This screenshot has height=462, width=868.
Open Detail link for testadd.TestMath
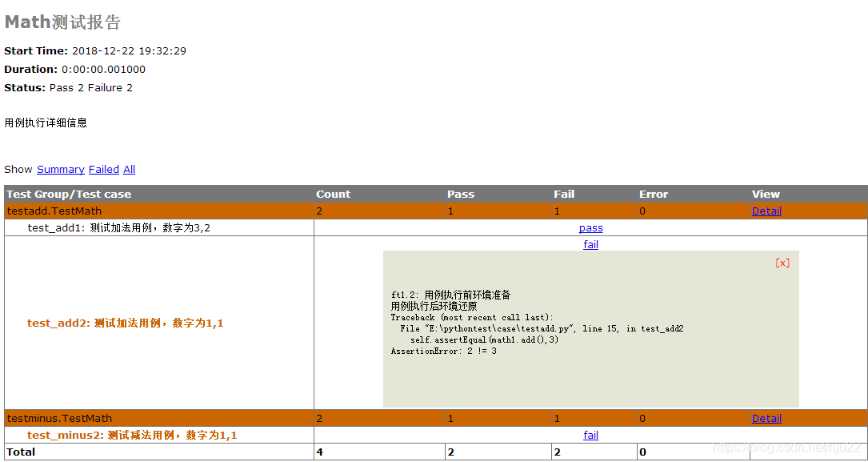[766, 211]
